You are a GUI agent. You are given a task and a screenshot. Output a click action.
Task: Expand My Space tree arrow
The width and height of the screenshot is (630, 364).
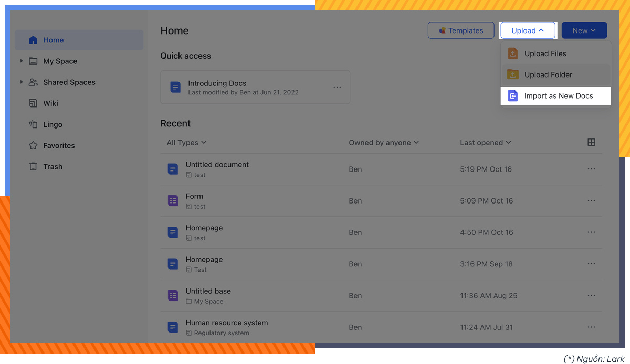pyautogui.click(x=22, y=61)
